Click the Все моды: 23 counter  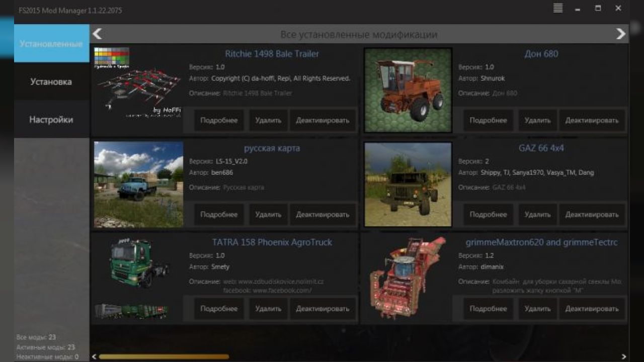pyautogui.click(x=36, y=337)
